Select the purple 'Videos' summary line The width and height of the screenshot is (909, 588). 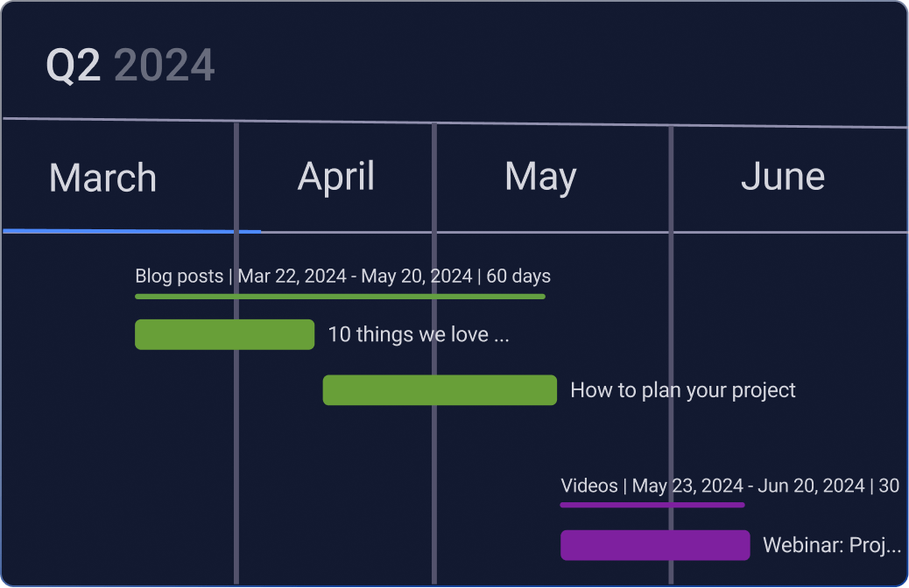(652, 506)
